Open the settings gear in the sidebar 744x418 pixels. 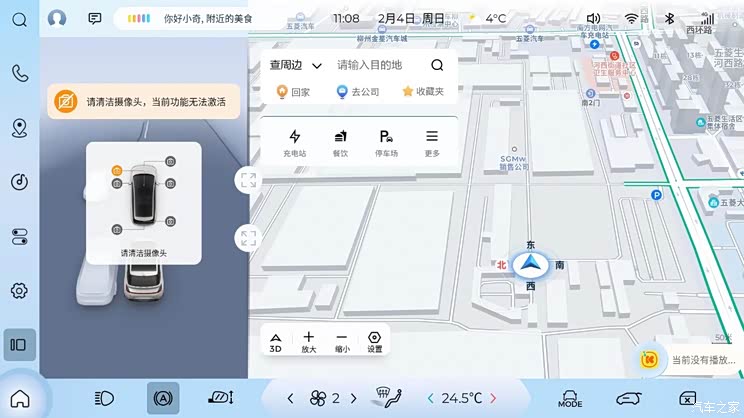(x=19, y=291)
